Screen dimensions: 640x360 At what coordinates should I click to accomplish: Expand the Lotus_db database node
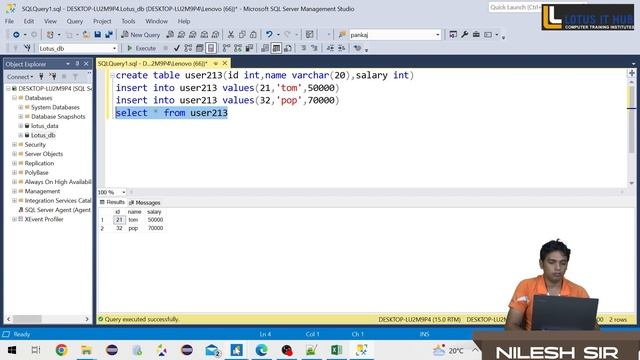[21, 135]
